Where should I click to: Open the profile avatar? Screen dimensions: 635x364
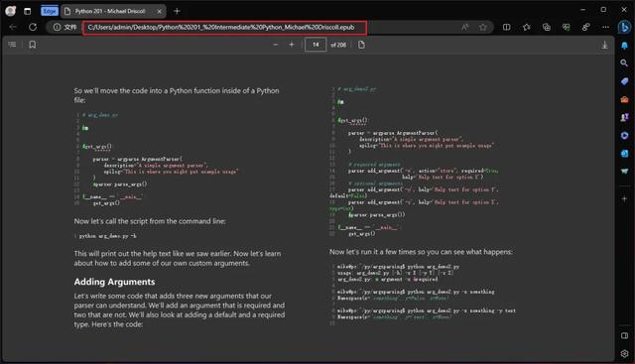point(11,11)
